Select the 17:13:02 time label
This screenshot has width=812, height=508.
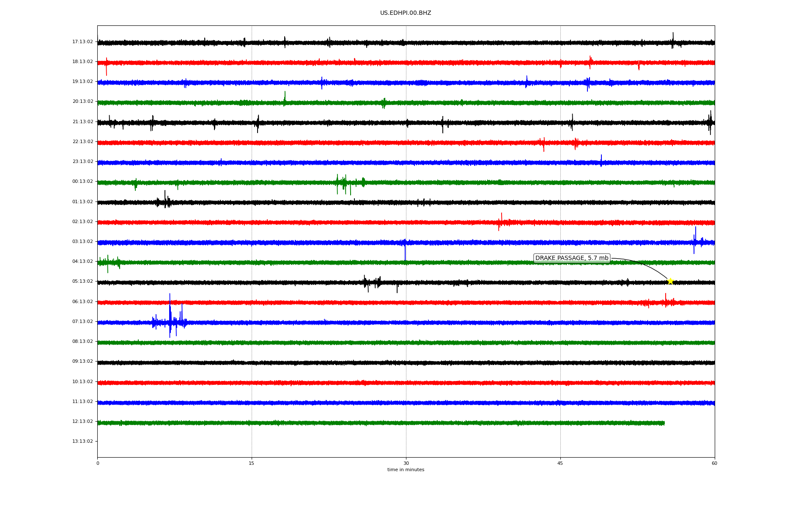click(x=82, y=42)
